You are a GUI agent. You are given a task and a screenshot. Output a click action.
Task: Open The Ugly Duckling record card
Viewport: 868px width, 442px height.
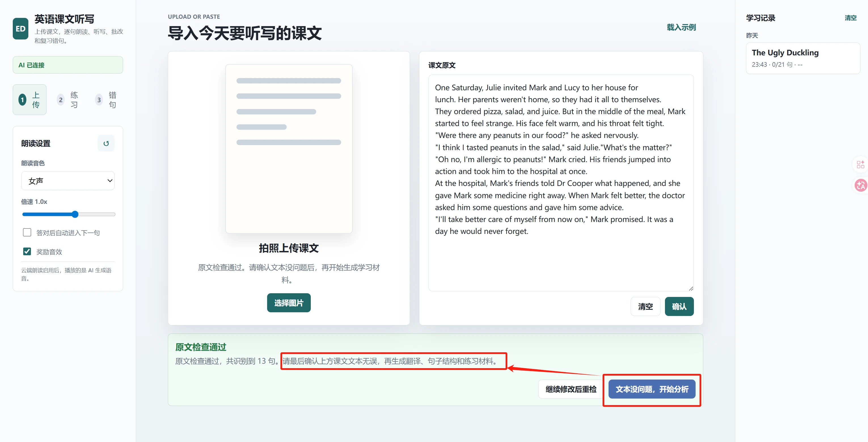pos(802,58)
